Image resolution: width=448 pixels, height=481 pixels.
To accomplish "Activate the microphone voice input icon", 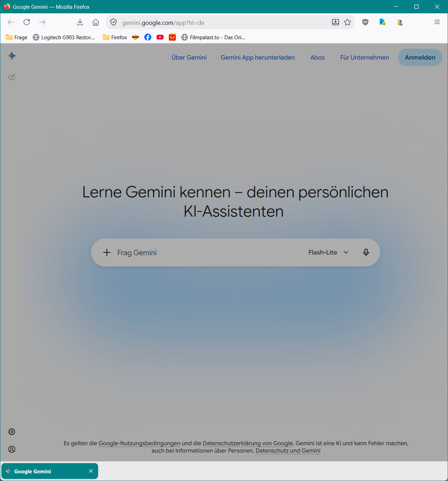I will pyautogui.click(x=366, y=253).
